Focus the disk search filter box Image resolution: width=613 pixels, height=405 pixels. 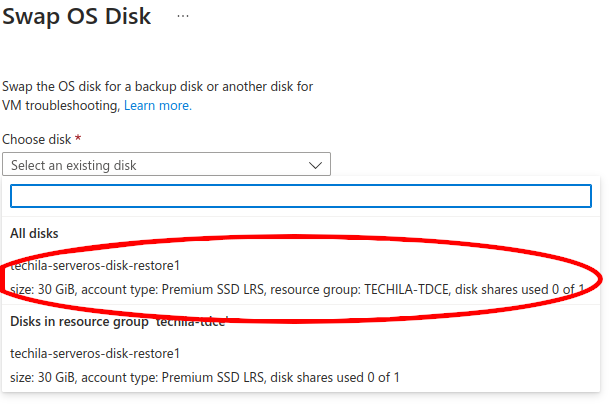(301, 195)
